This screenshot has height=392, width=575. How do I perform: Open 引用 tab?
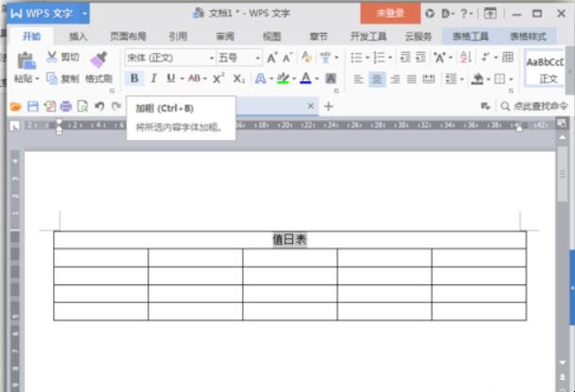pos(178,36)
